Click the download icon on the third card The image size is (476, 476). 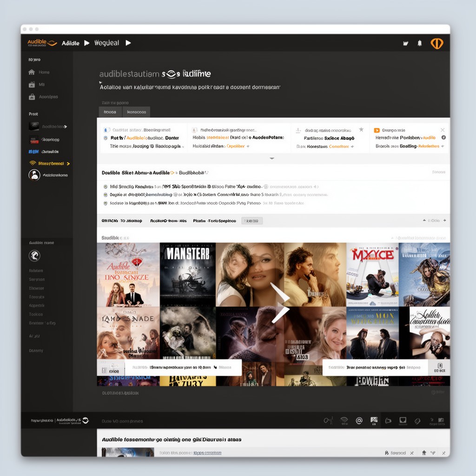pos(298,130)
